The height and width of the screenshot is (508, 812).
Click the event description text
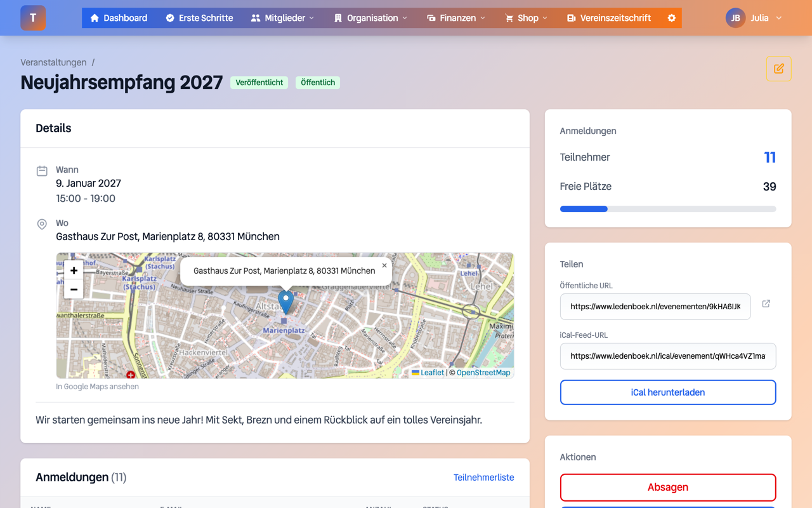(259, 420)
